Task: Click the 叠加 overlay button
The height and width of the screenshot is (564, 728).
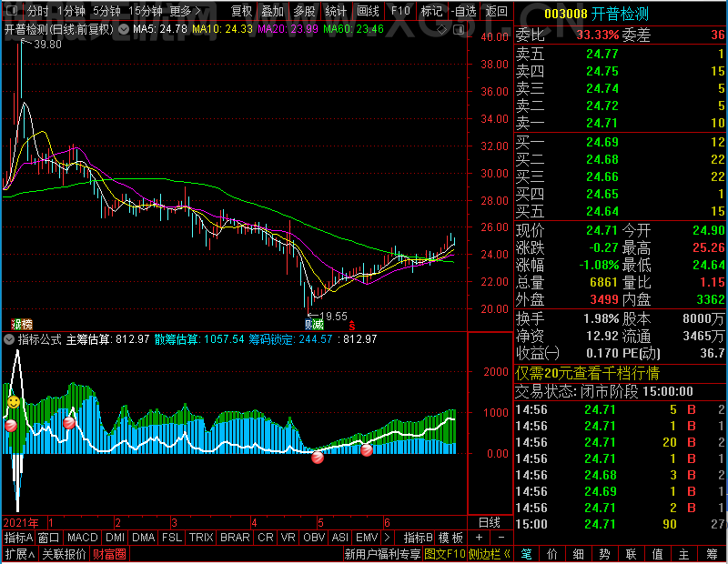Action: [x=272, y=11]
